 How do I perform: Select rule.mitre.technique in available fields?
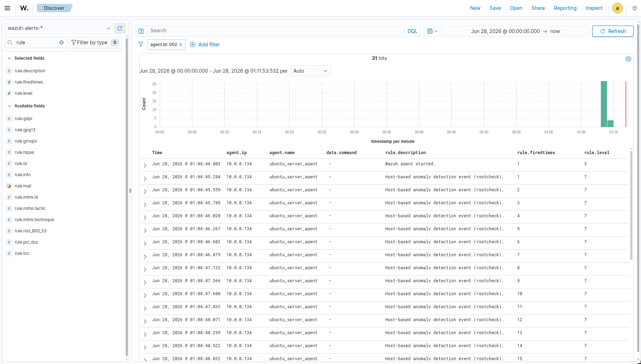click(34, 220)
